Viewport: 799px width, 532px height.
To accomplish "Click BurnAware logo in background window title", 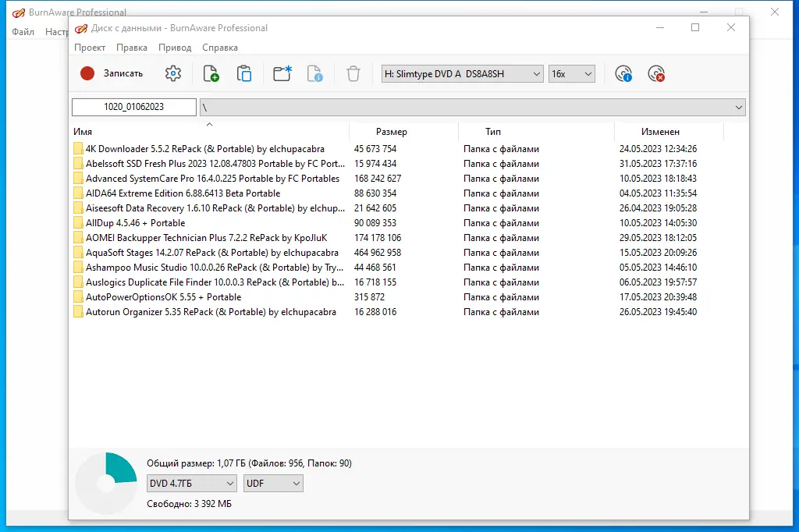I will tap(19, 12).
